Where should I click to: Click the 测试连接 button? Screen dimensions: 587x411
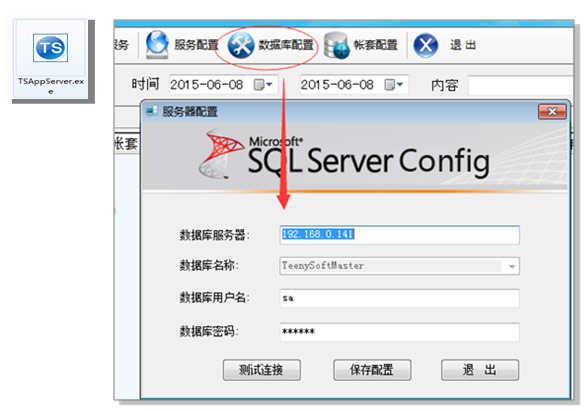pos(262,370)
